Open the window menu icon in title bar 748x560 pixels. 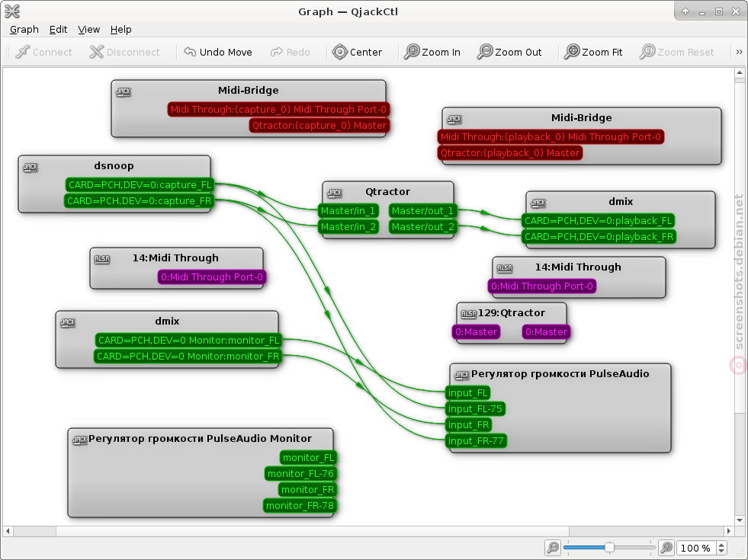click(12, 11)
